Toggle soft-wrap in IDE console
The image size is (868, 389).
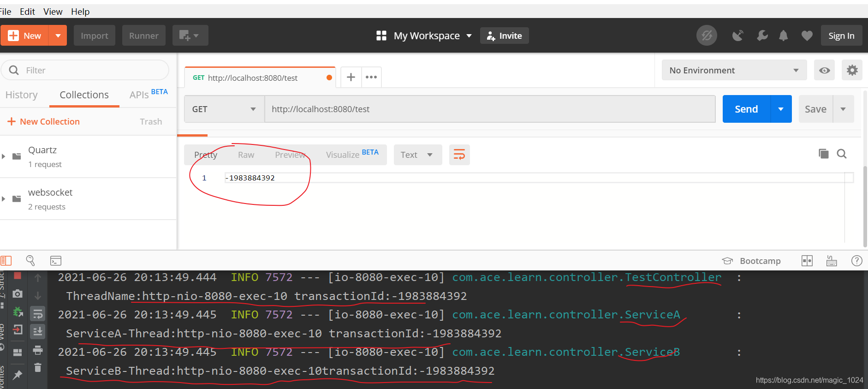coord(38,314)
